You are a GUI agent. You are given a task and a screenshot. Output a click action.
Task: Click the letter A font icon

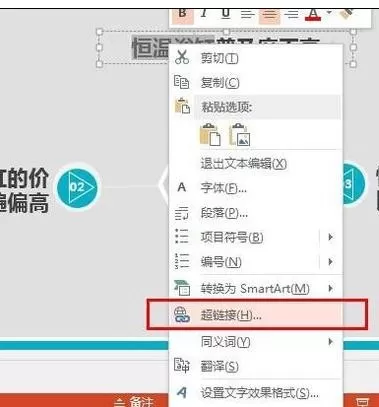click(182, 188)
